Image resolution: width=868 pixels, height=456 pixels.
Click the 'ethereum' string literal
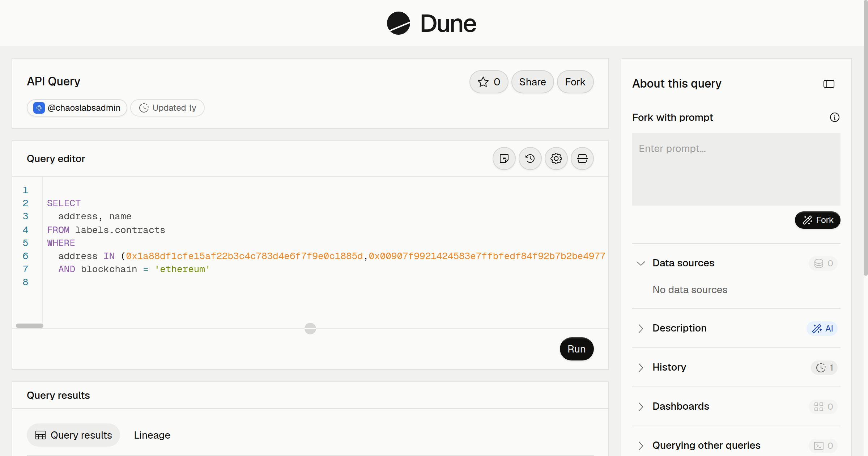point(182,269)
